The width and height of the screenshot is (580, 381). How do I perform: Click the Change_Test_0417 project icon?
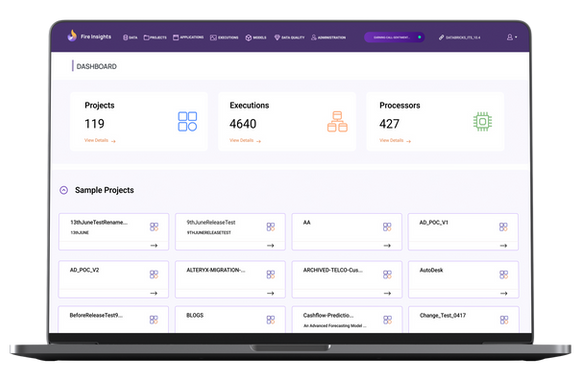pyautogui.click(x=504, y=319)
